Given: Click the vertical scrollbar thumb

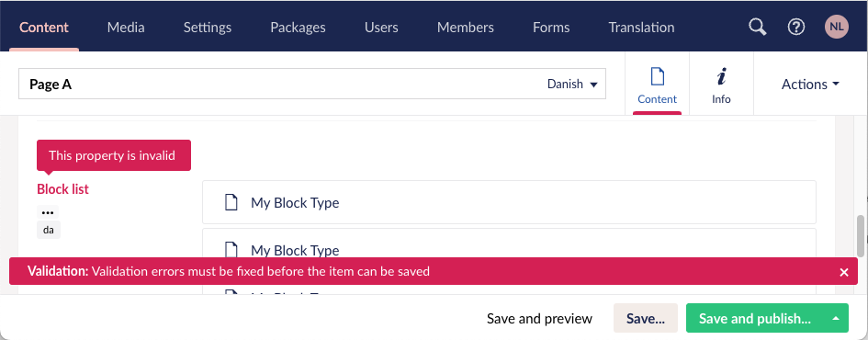Looking at the screenshot, I should coord(861,236).
